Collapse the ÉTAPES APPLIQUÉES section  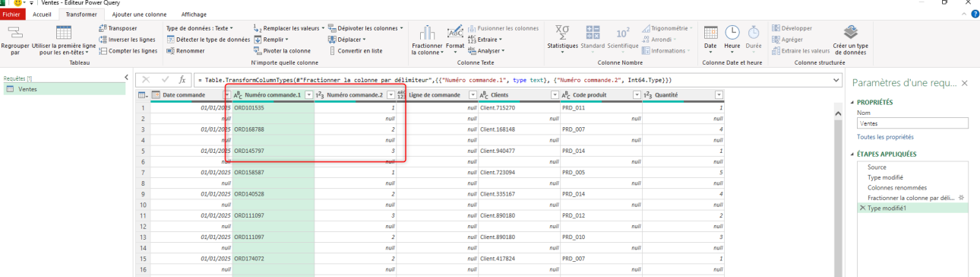852,154
